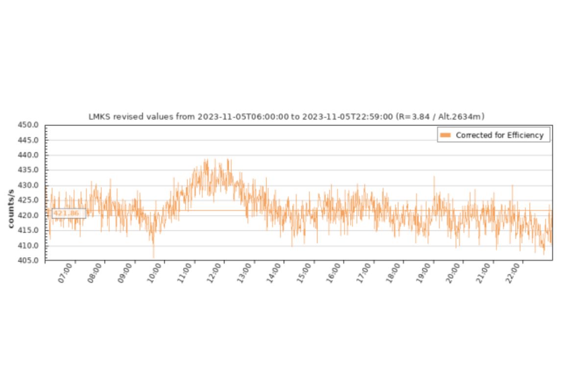Click the 435.0 y-axis tick label
588x392 pixels.
[x=29, y=170]
